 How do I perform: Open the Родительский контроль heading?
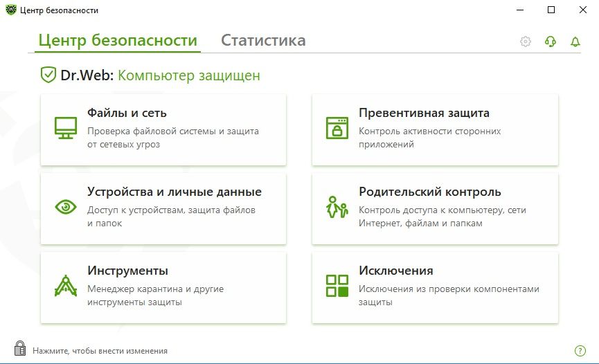[x=430, y=192]
